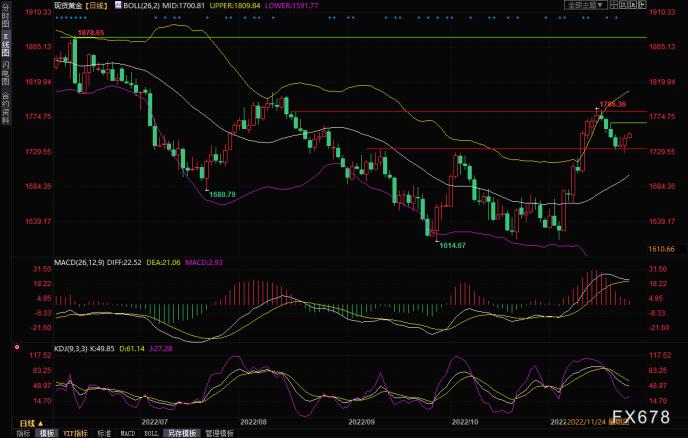This screenshot has width=688, height=438.
Task: Click the 1786.36 peak price label on the chart
Action: pyautogui.click(x=612, y=104)
